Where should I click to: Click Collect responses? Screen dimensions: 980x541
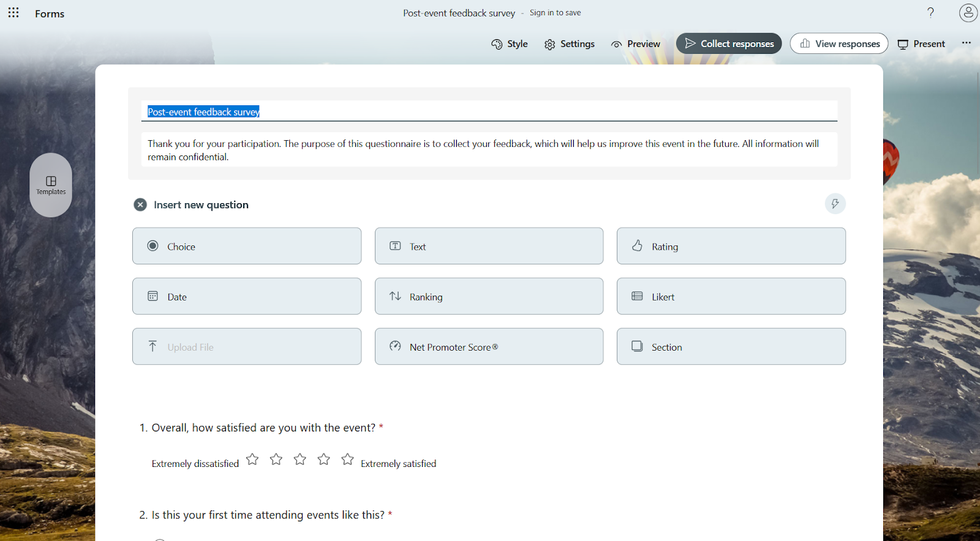(728, 43)
